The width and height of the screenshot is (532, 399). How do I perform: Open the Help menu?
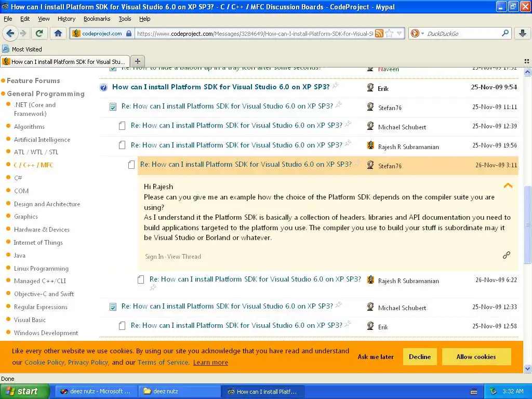[x=144, y=19]
